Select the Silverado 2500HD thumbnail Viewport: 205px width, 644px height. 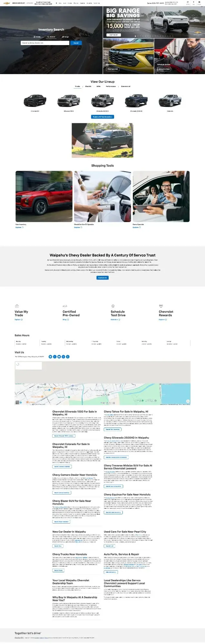click(x=102, y=100)
